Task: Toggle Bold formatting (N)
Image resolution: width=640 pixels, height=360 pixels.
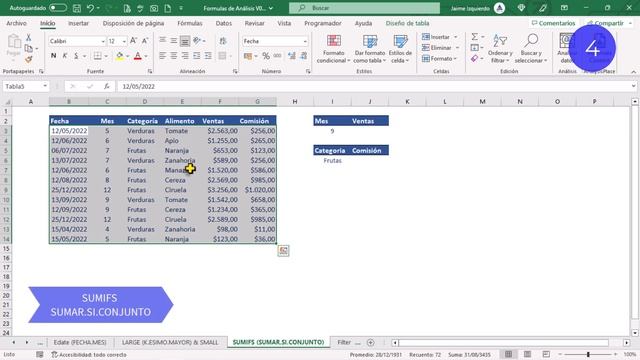Action: [53, 56]
